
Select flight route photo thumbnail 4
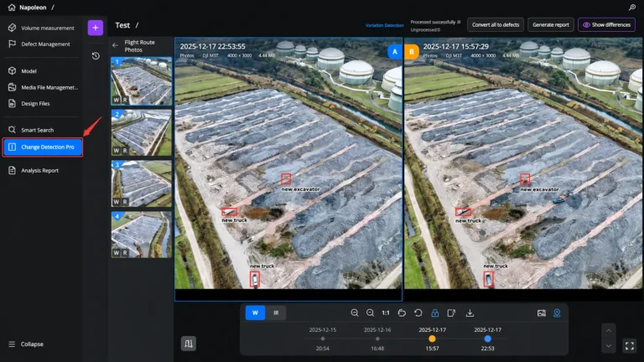(x=141, y=235)
